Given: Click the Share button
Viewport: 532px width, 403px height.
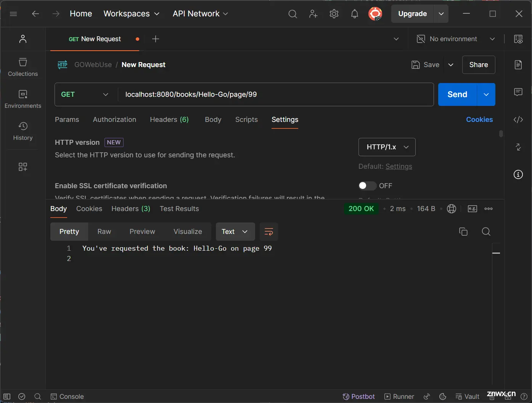Looking at the screenshot, I should (479, 65).
